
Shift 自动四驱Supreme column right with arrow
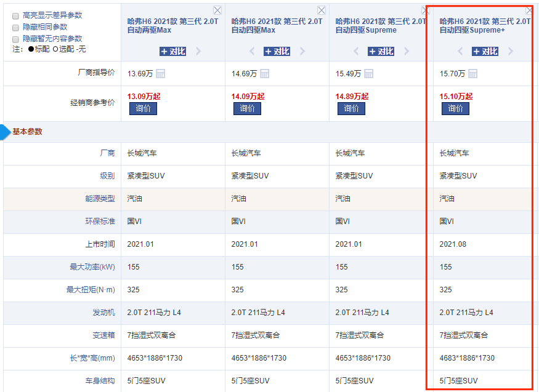[407, 52]
